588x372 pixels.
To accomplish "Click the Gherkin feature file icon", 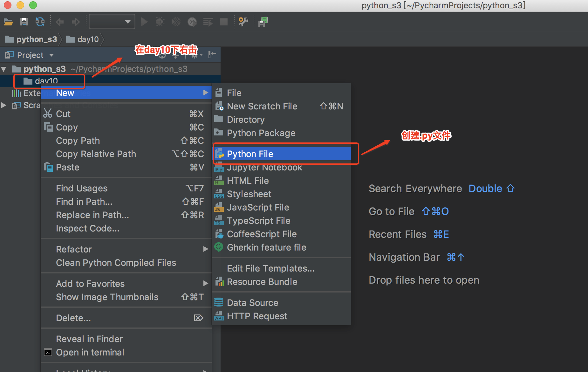I will pyautogui.click(x=219, y=247).
